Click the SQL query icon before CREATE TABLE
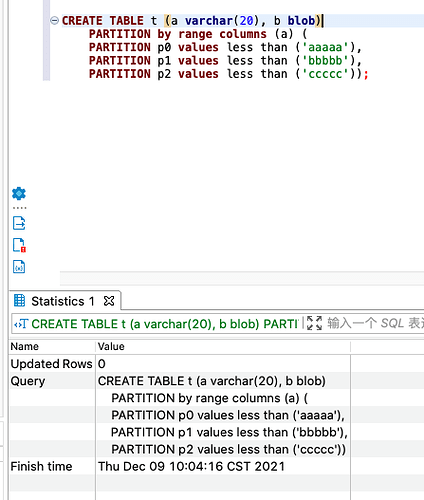424x500 pixels. 21,324
